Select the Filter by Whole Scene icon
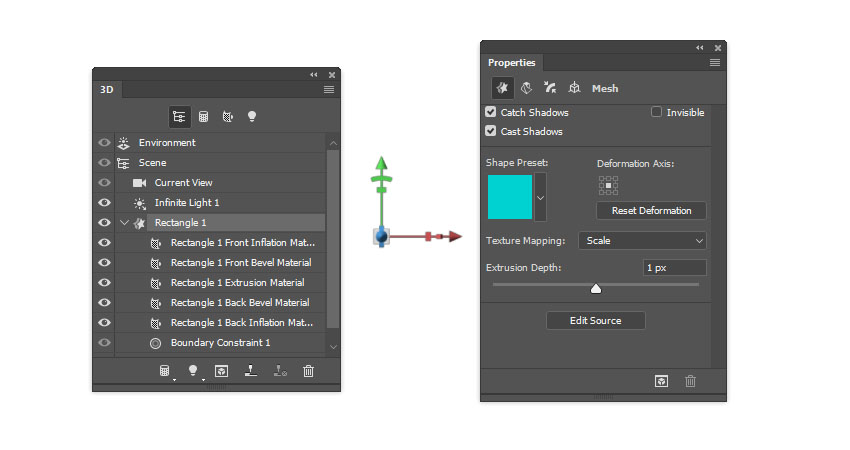 pos(179,117)
